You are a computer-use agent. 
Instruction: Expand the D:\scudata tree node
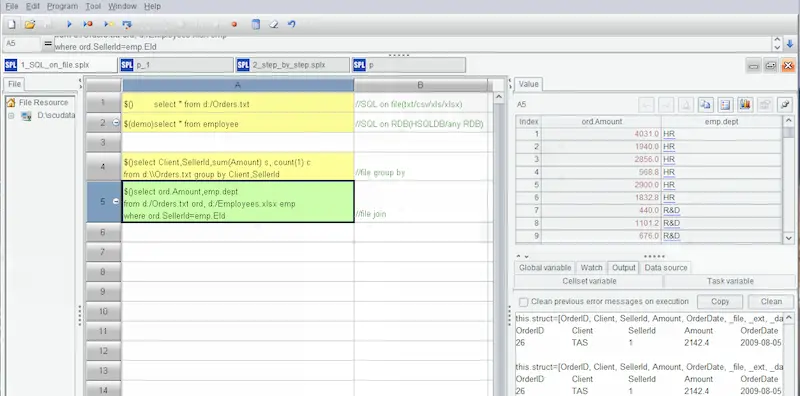click(x=11, y=116)
